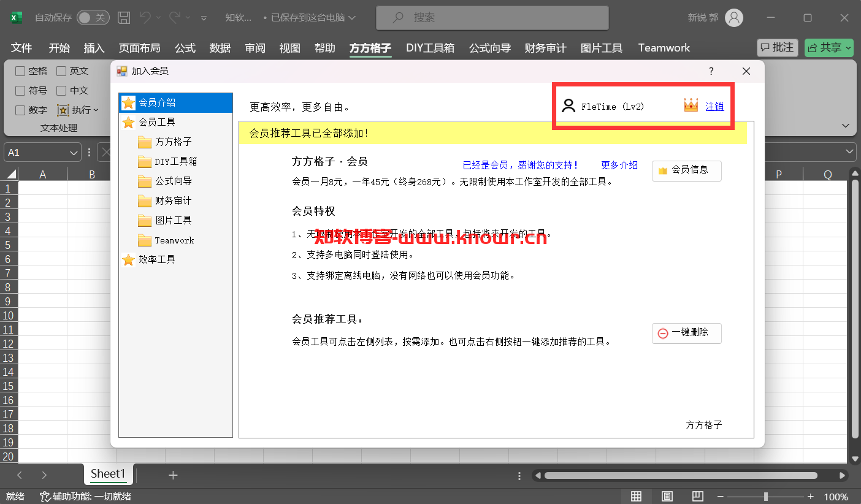The height and width of the screenshot is (504, 861).
Task: Click the dialog help question mark
Action: 711,71
